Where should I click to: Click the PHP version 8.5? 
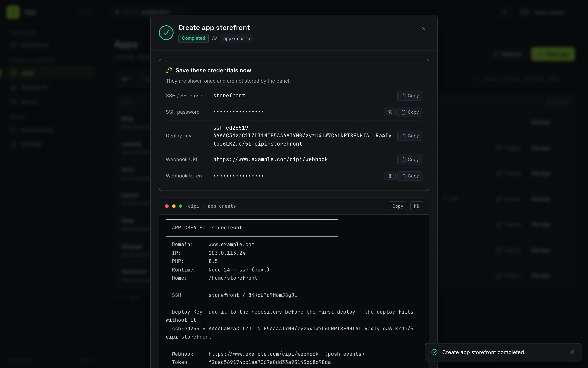click(x=213, y=261)
